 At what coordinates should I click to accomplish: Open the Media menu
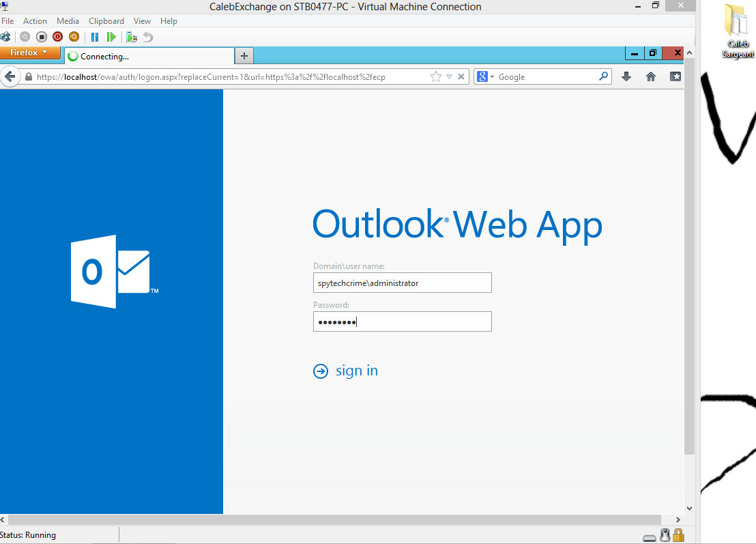[68, 21]
